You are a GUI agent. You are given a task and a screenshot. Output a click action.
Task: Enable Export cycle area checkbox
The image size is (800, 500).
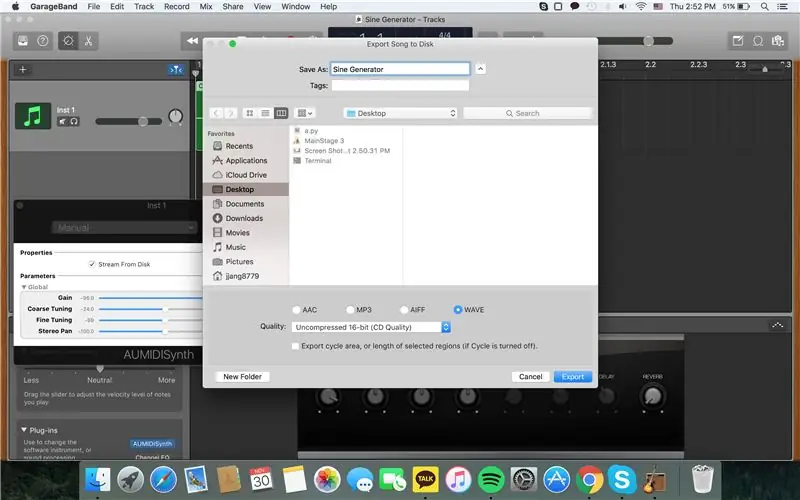pyautogui.click(x=295, y=346)
